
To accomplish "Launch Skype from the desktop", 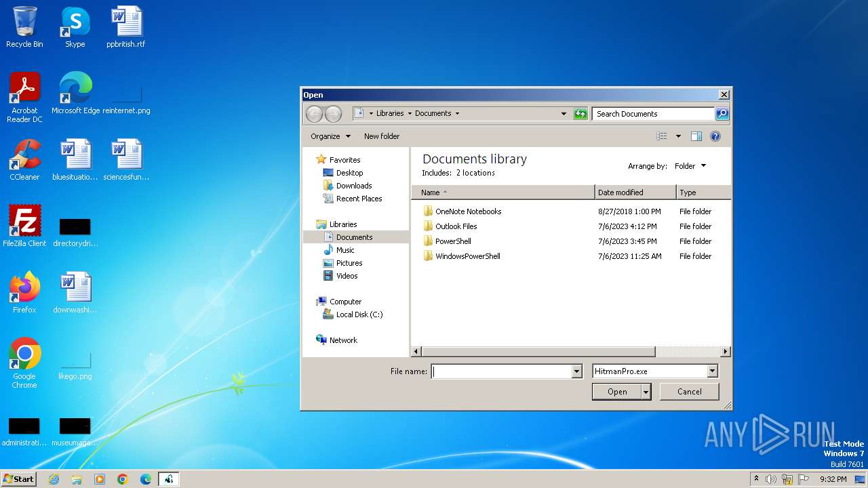I will click(x=75, y=27).
